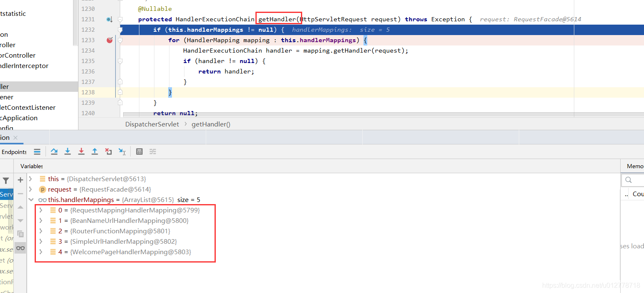
Task: Open Evaluate Expression calculator icon
Action: click(x=139, y=152)
